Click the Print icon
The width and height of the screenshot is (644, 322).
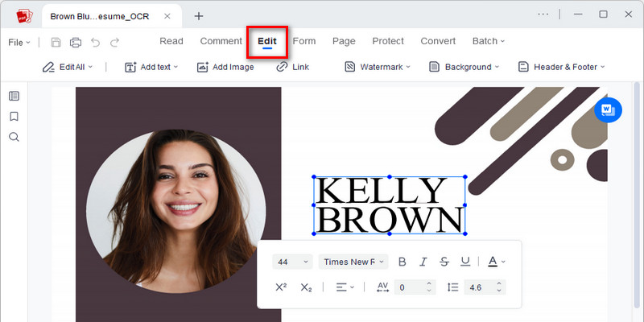[x=76, y=43]
